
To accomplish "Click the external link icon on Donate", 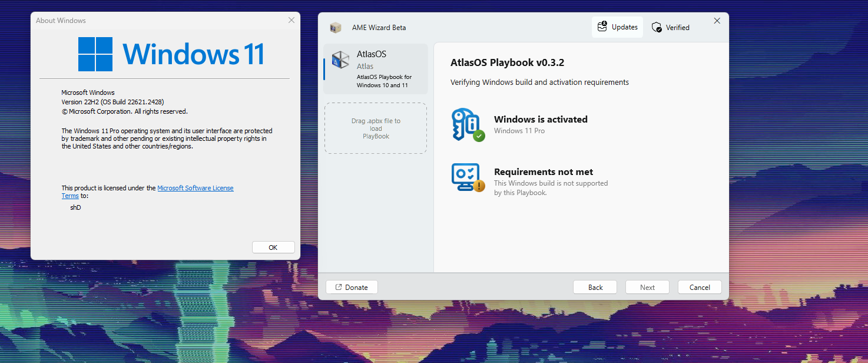I will [339, 288].
